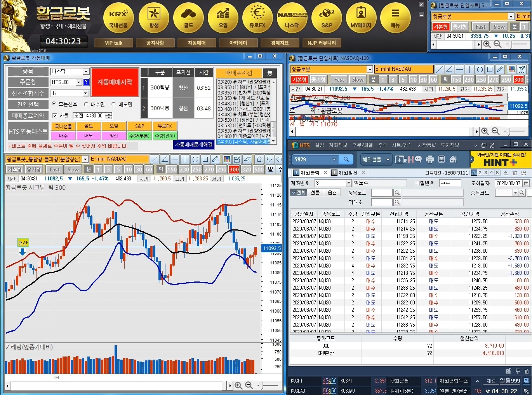Expand 계좌번호 dropdown showing 3
The height and width of the screenshot is (395, 532).
(349, 183)
